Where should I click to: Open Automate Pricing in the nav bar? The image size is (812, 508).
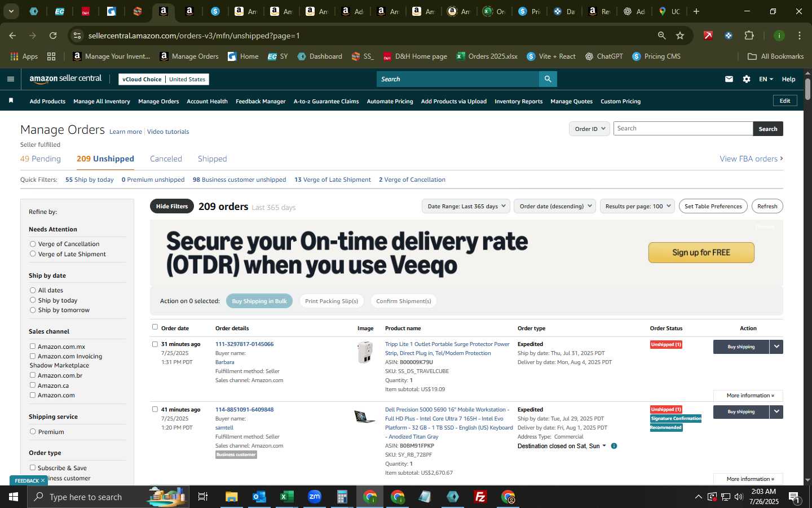pyautogui.click(x=390, y=101)
